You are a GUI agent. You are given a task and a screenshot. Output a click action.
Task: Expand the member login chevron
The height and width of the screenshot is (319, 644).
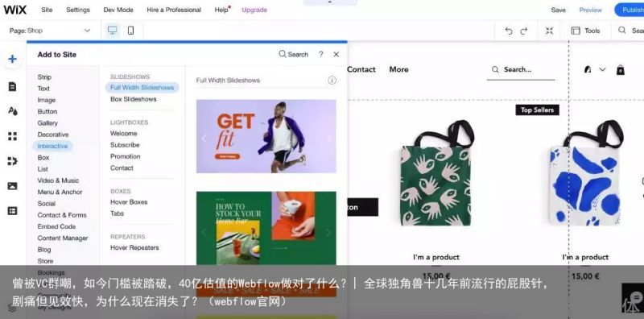pos(602,69)
